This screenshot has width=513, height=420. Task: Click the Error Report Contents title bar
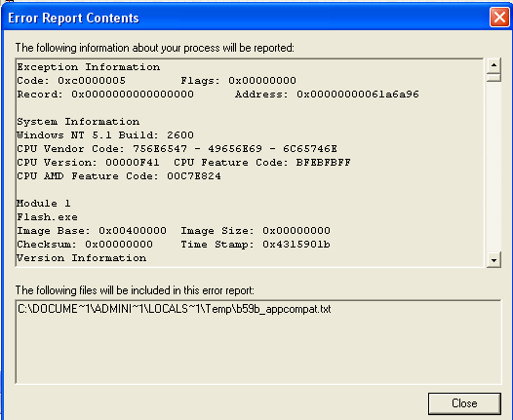(246, 18)
